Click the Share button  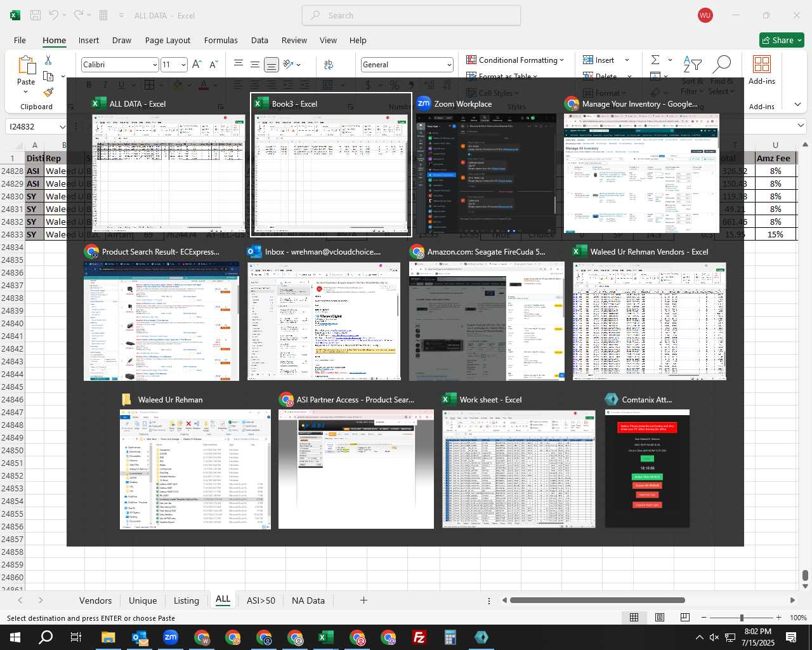point(782,40)
